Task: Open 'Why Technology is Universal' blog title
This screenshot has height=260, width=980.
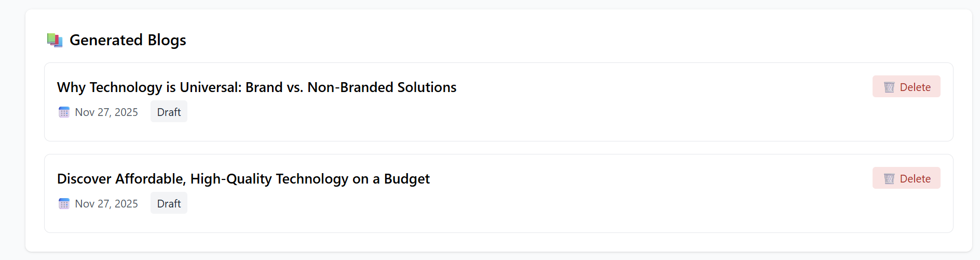Action: click(256, 87)
